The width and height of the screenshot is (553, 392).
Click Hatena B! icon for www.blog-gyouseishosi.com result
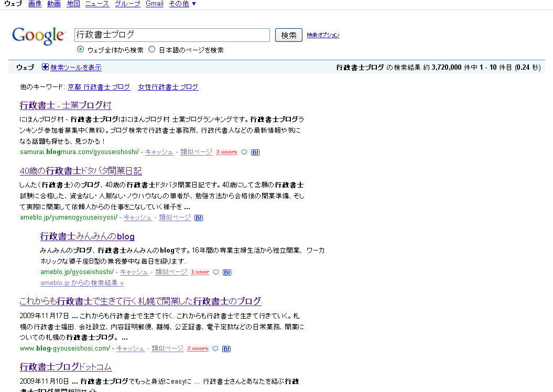(x=226, y=349)
